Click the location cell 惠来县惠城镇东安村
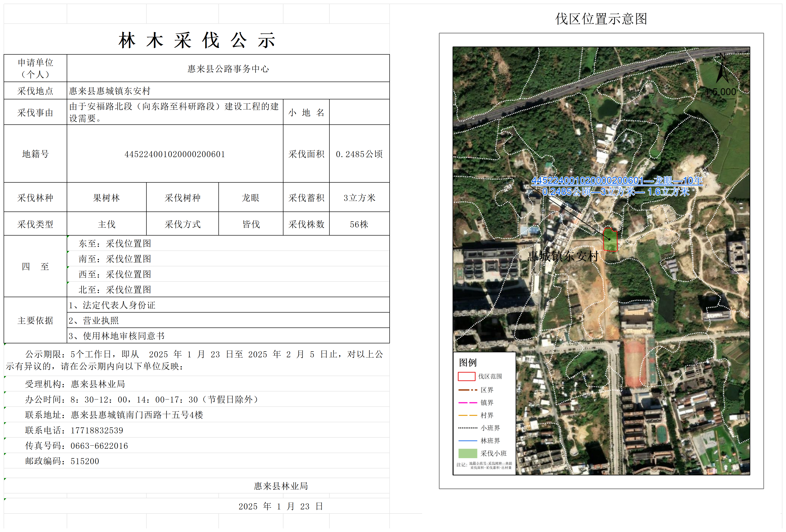Image resolution: width=786 pixels, height=532 pixels. click(228, 90)
